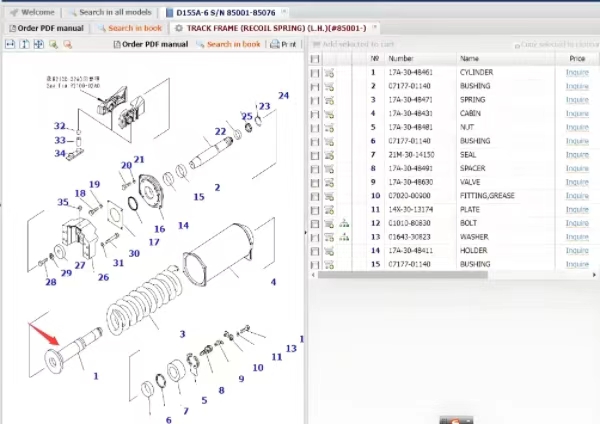This screenshot has height=424, width=600.
Task: Collapse the panel splitter arrow
Action: coord(306,232)
